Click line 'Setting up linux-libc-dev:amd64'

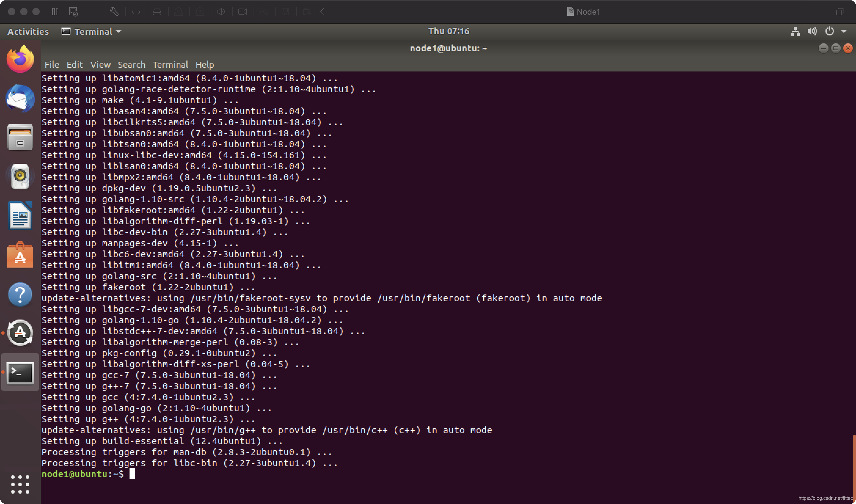[184, 155]
